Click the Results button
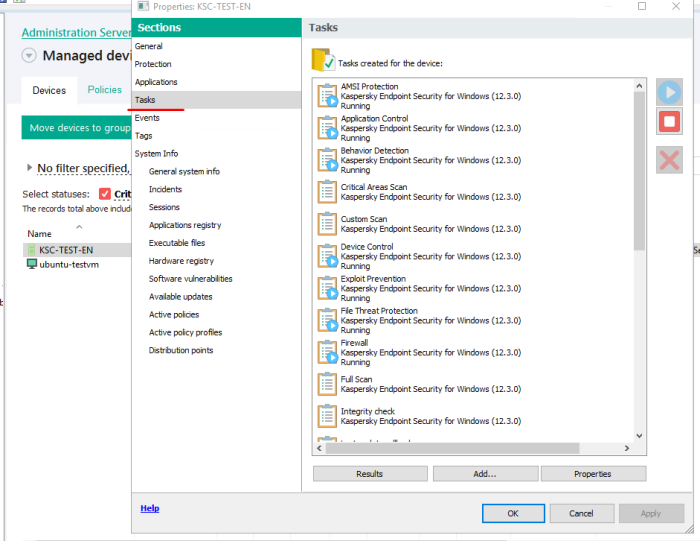The width and height of the screenshot is (700, 541). (370, 474)
